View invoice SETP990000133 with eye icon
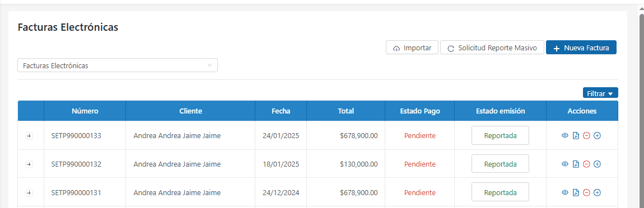 pyautogui.click(x=564, y=135)
